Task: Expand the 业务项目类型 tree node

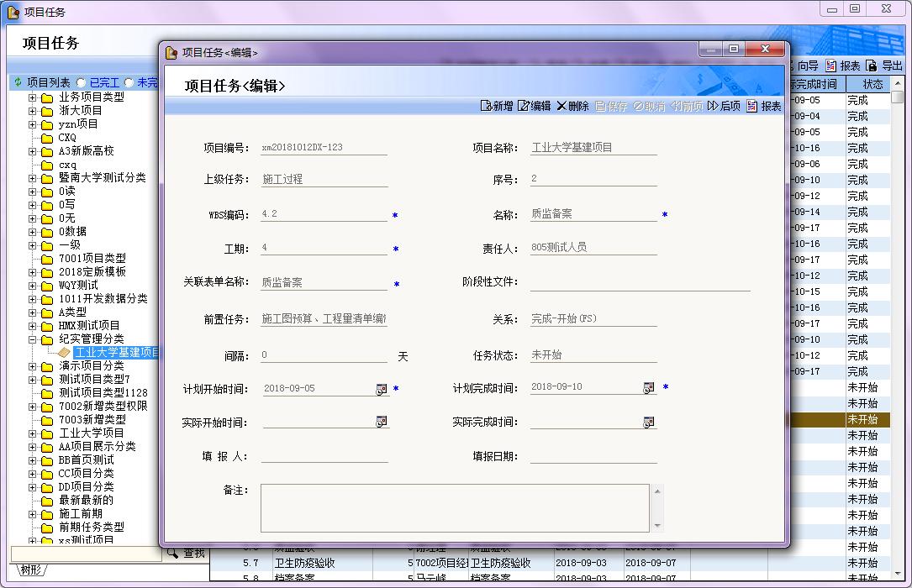Action: pos(33,97)
